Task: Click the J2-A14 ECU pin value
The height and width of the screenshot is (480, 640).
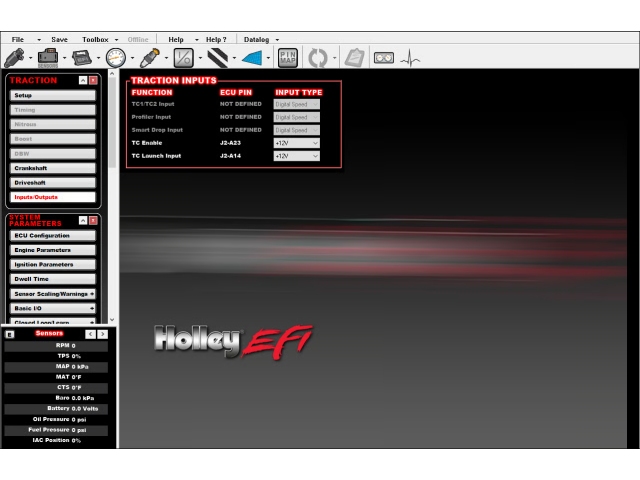Action: [x=230, y=156]
